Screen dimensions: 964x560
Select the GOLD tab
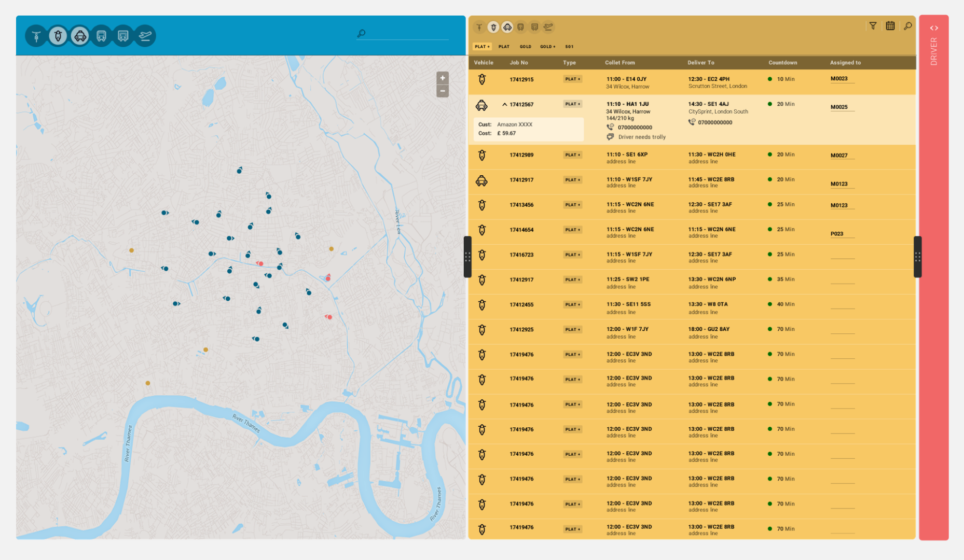(x=526, y=47)
